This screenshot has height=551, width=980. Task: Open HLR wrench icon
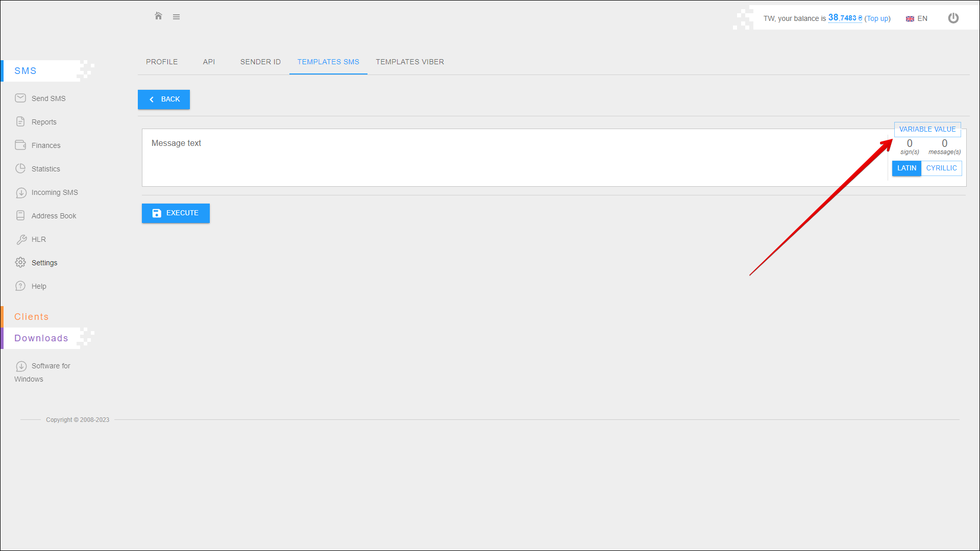(x=21, y=239)
